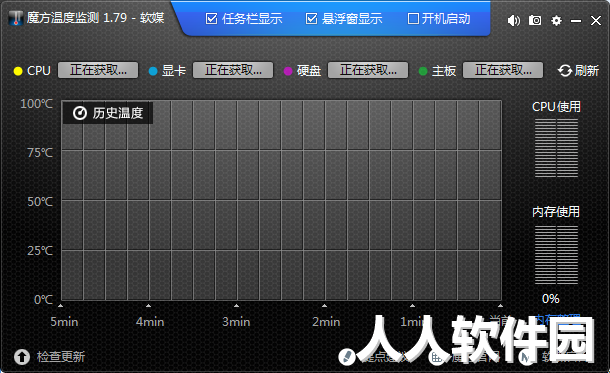This screenshot has width=610, height=373.
Task: Click the 4min timeline label
Action: (x=150, y=322)
